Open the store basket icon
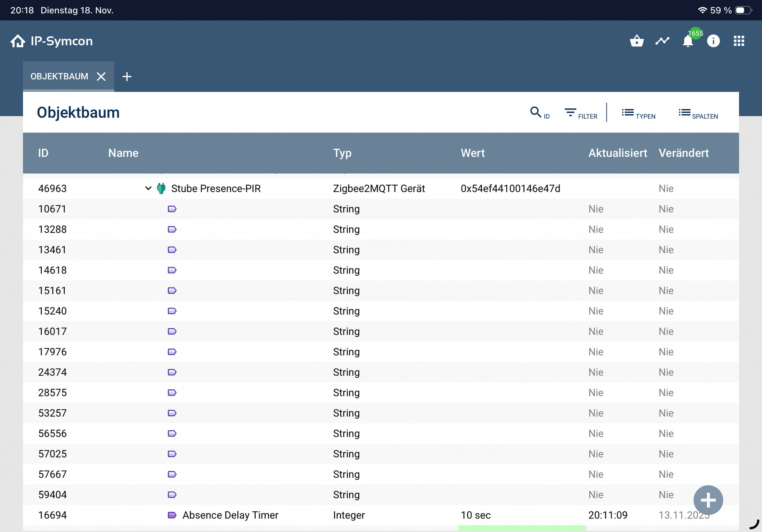Screen dimensions: 762x532 [x=637, y=41]
